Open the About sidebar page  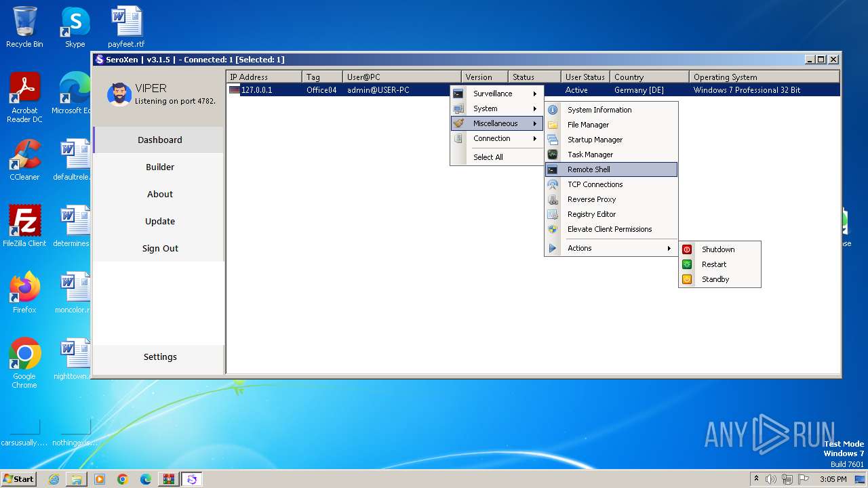pos(159,194)
